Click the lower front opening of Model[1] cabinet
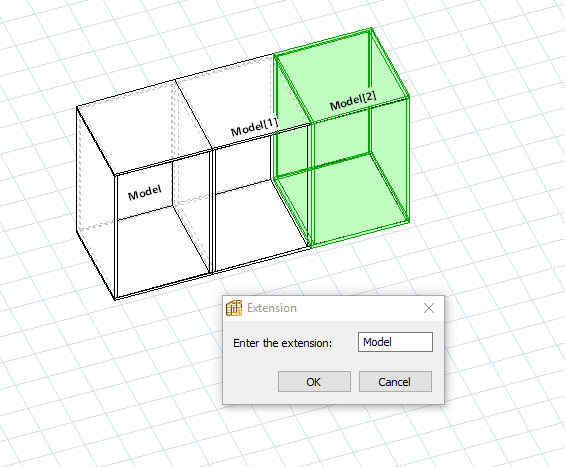Screen dimensions: 565x467 (259, 227)
